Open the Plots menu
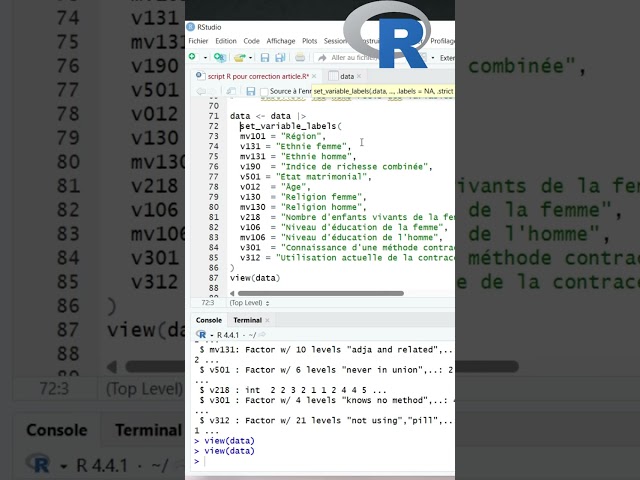Image resolution: width=640 pixels, height=480 pixels. tap(309, 41)
